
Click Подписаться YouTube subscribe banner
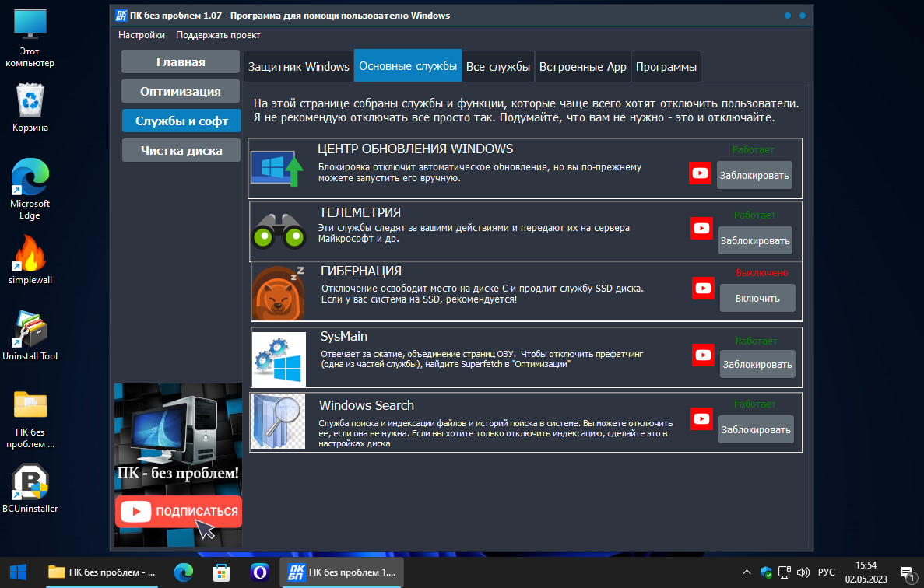[x=178, y=511]
